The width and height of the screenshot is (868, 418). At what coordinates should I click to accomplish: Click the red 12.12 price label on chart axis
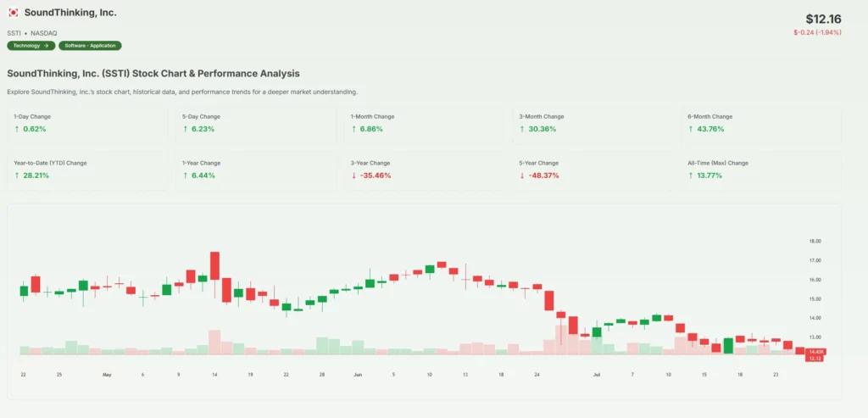[816, 359]
